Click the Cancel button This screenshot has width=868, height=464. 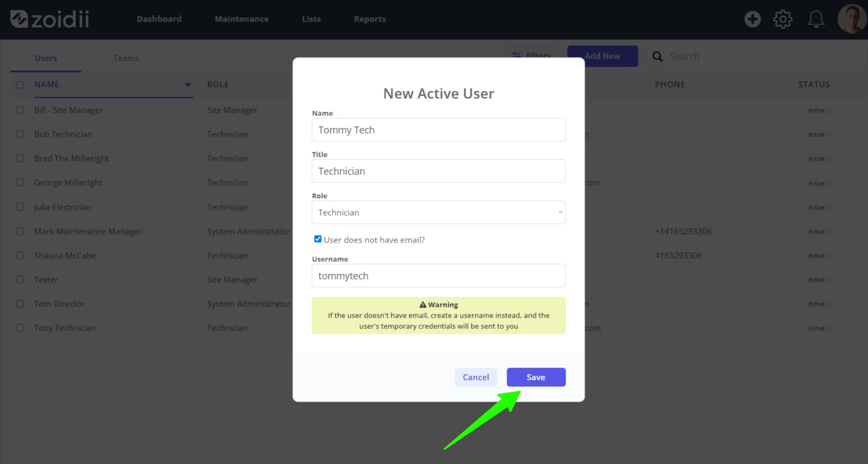tap(476, 377)
